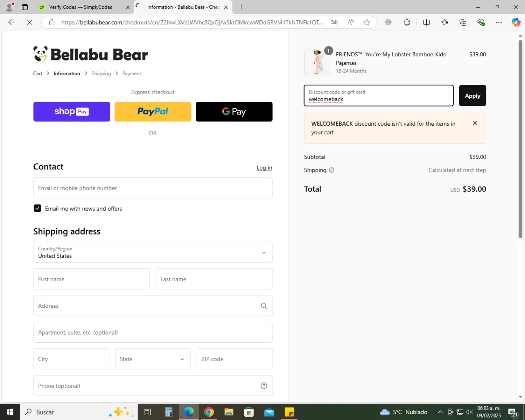The width and height of the screenshot is (525, 420).
Task: Close the Verify Codes tab
Action: click(x=128, y=7)
